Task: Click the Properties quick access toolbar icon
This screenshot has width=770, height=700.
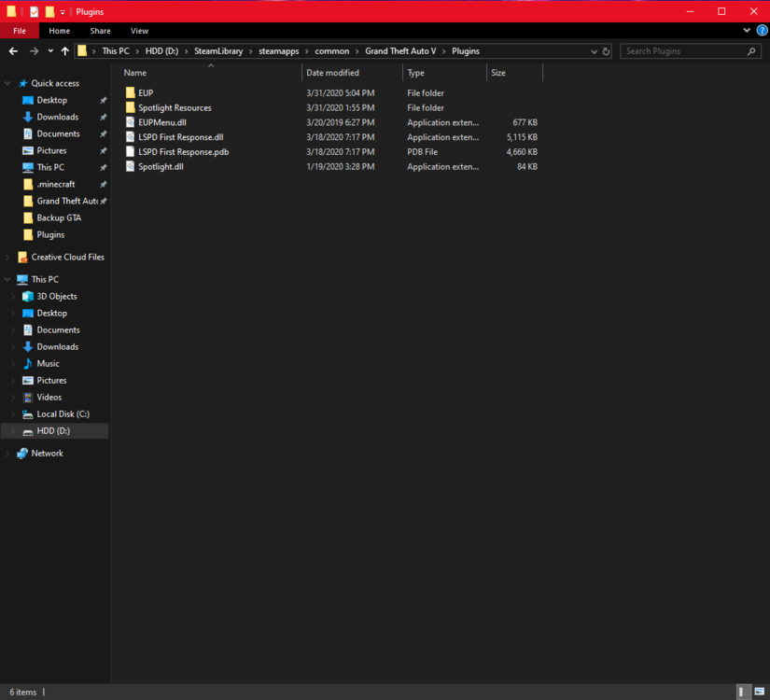Action: 34,11
